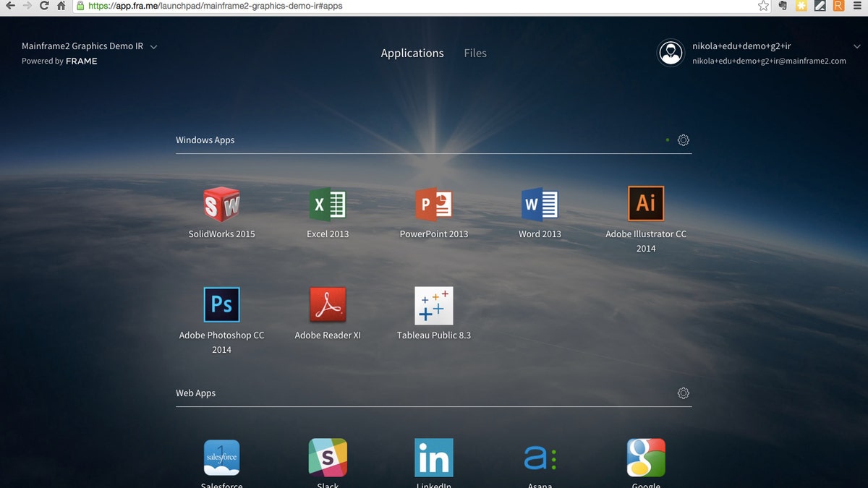
Task: Click the user profile avatar icon
Action: pos(671,53)
